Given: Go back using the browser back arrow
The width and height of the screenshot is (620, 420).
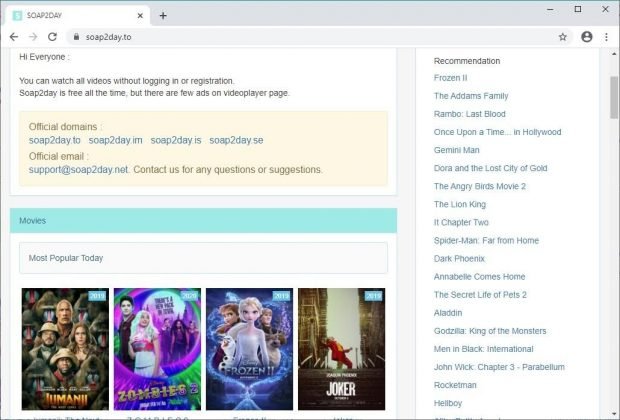Looking at the screenshot, I should (x=14, y=37).
